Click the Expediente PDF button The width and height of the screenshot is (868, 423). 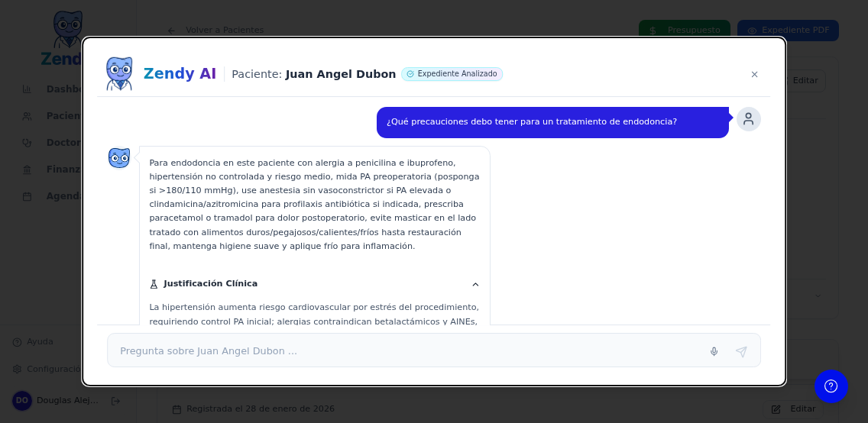(788, 31)
